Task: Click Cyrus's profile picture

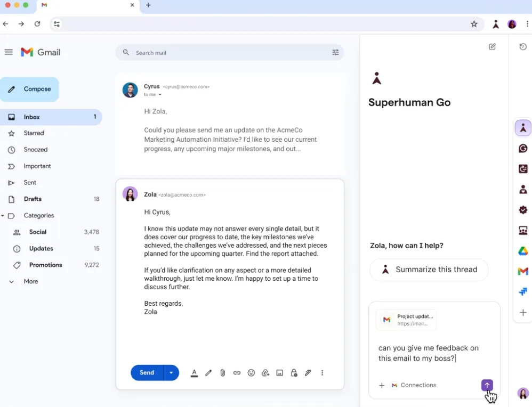Action: click(x=130, y=90)
